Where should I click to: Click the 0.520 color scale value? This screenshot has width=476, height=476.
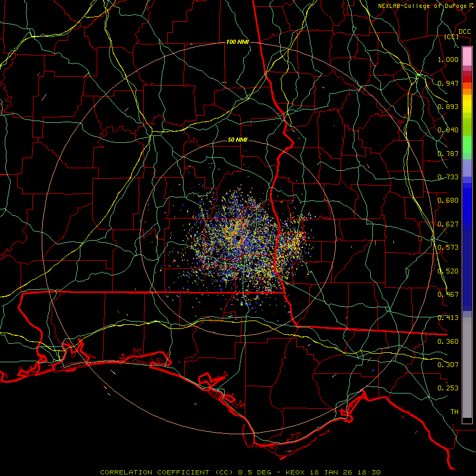(448, 271)
